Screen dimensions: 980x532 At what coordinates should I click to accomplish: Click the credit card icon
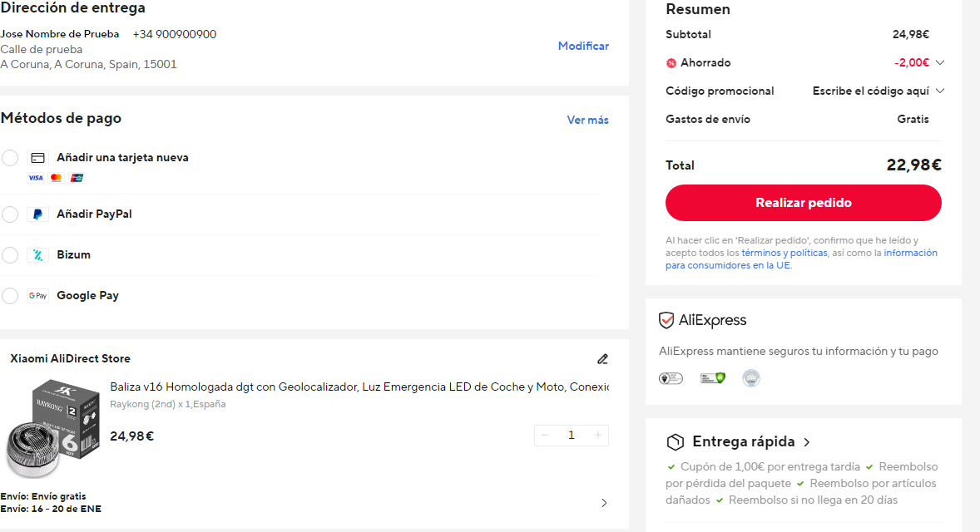coord(38,158)
